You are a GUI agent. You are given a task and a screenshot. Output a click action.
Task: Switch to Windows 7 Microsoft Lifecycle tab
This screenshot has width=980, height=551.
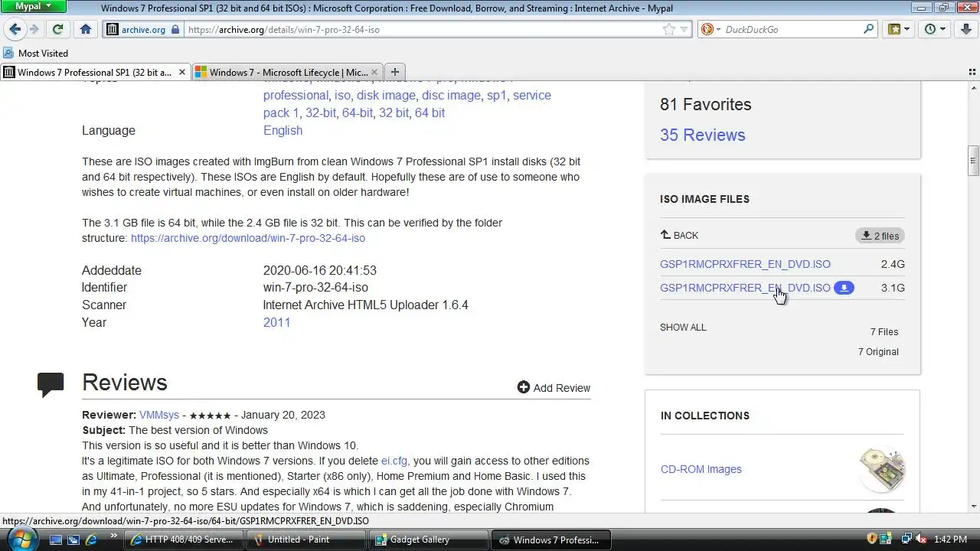pyautogui.click(x=287, y=72)
